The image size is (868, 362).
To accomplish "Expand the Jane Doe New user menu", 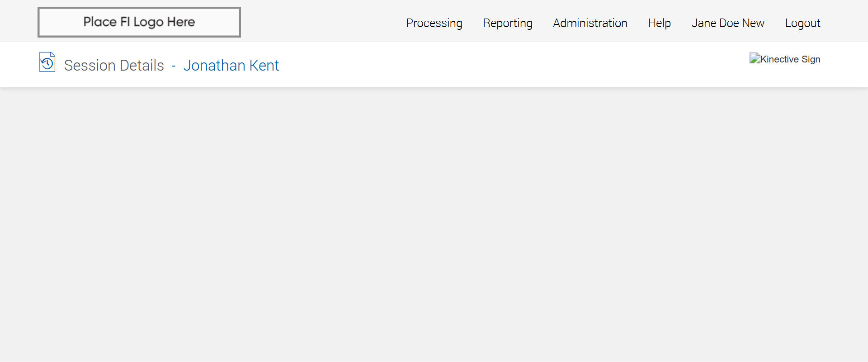I will tap(727, 23).
